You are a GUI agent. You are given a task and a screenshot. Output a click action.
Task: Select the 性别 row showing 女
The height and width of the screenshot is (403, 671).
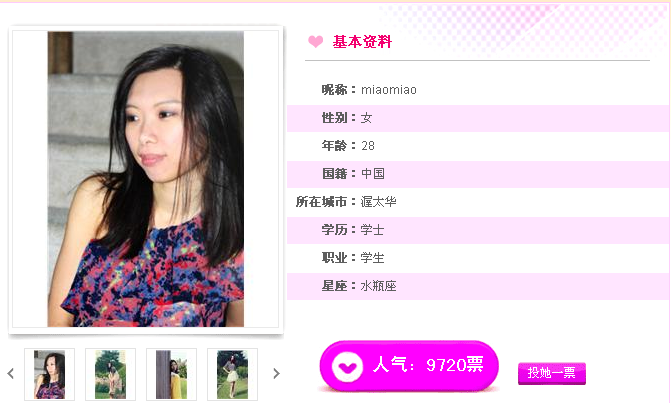(x=478, y=118)
